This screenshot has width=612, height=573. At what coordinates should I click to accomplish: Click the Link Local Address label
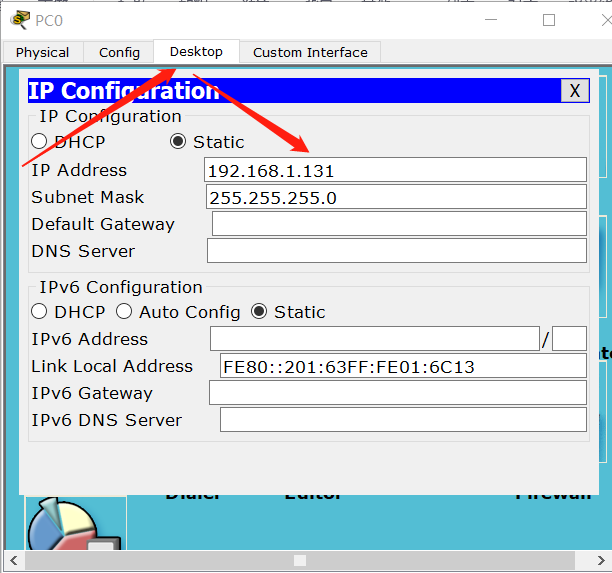pos(112,366)
